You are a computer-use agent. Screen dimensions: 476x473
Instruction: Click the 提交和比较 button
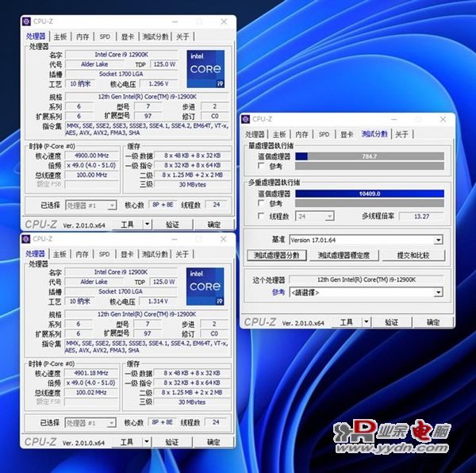coord(413,256)
